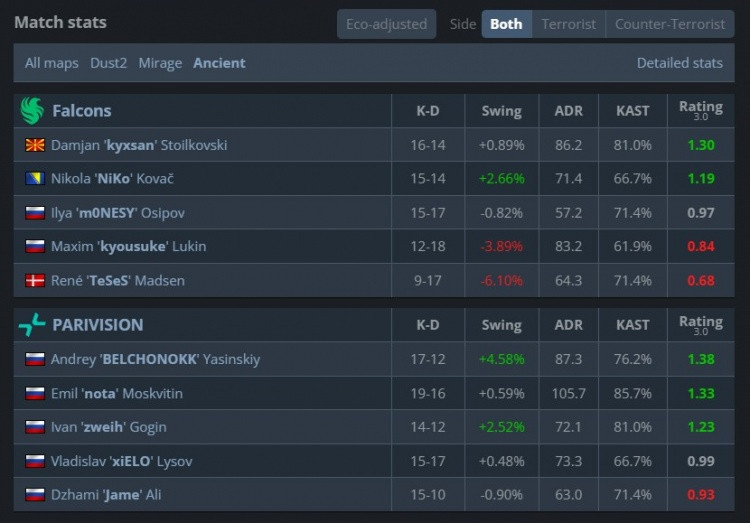
Task: Open the Mirage map stats
Action: pos(160,63)
